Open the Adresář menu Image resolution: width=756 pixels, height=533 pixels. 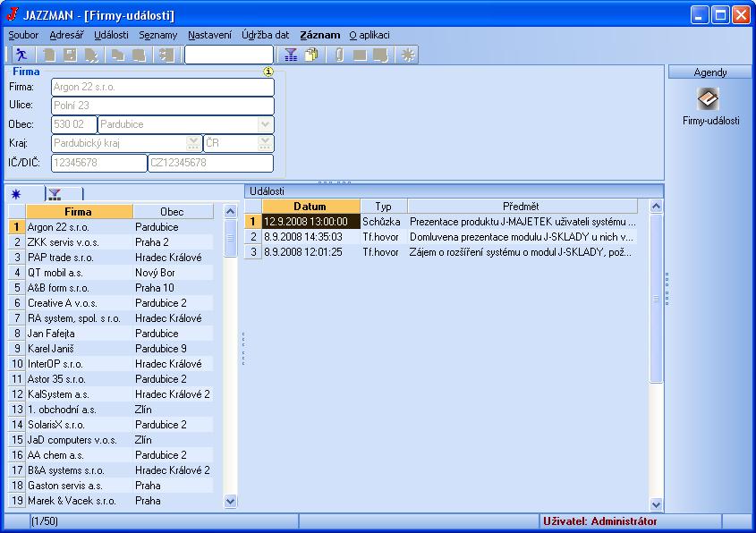coord(66,35)
